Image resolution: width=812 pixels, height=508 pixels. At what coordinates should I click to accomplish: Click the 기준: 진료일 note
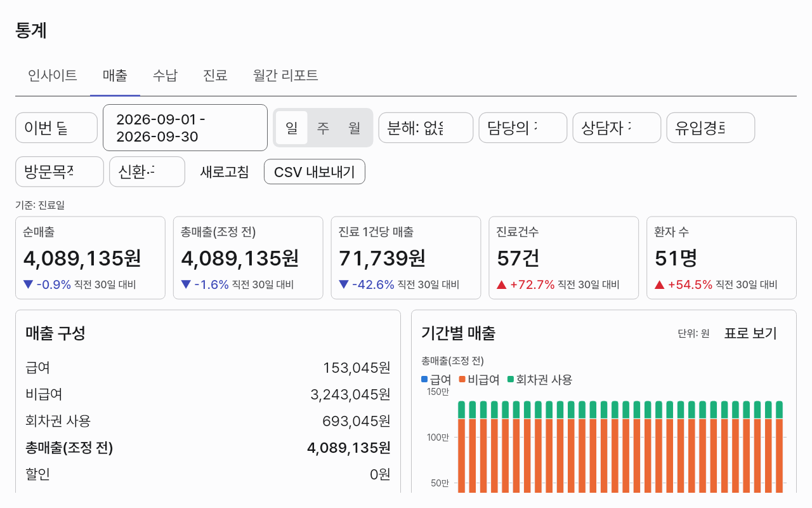click(x=40, y=205)
